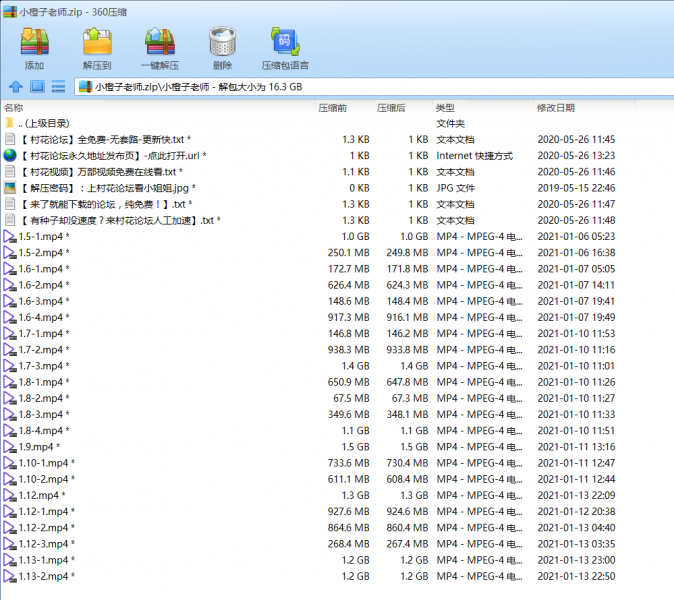Click the archive path address field
674x600 pixels.
click(x=370, y=87)
